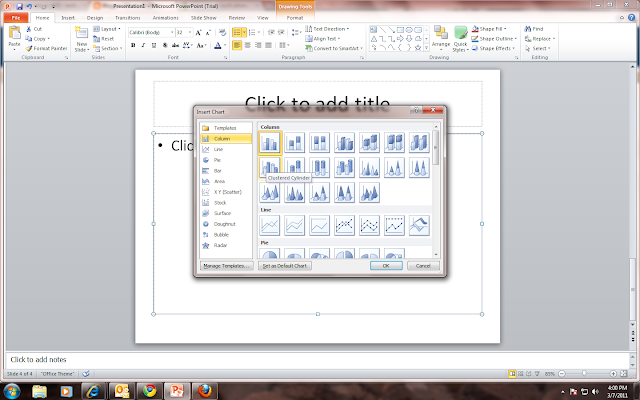Viewport: 640px width, 400px height.
Task: Open the Font Color dropdown arrow
Action: click(225, 45)
